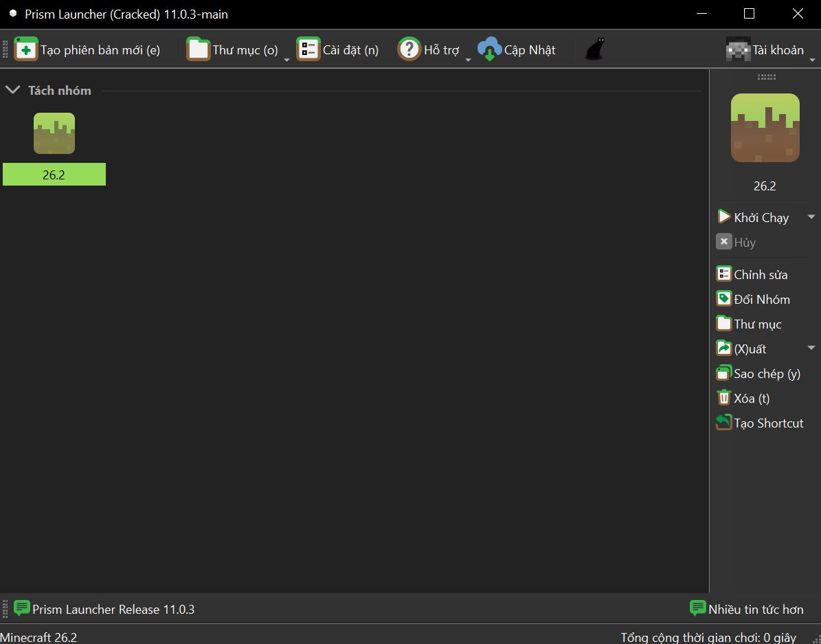This screenshot has height=644, width=821.
Task: Click Nhiều tin tức hơn button
Action: coord(746,609)
